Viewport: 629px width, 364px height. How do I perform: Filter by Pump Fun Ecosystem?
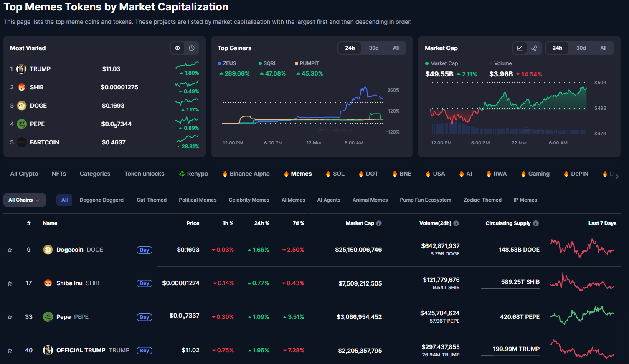tap(426, 200)
